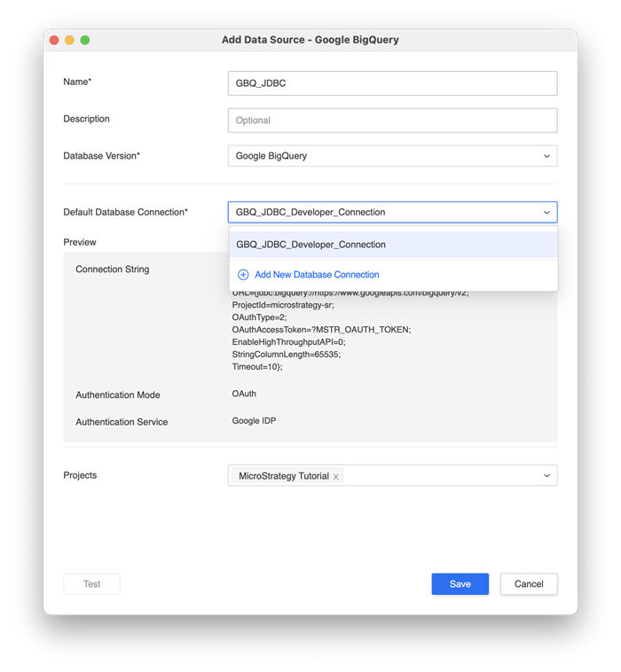Viewport: 621px width, 672px height.
Task: Click the OAuthAccessToken line in the connection string
Action: click(321, 329)
